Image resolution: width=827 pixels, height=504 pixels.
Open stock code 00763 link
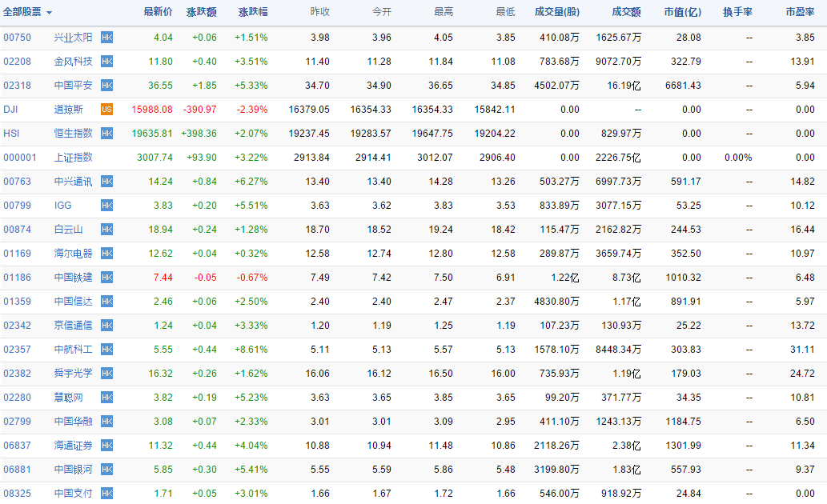click(18, 182)
